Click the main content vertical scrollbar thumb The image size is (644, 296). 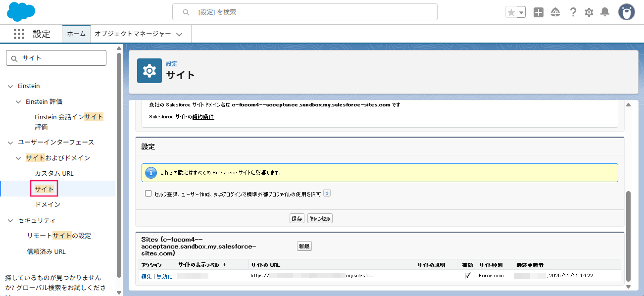pos(629,236)
